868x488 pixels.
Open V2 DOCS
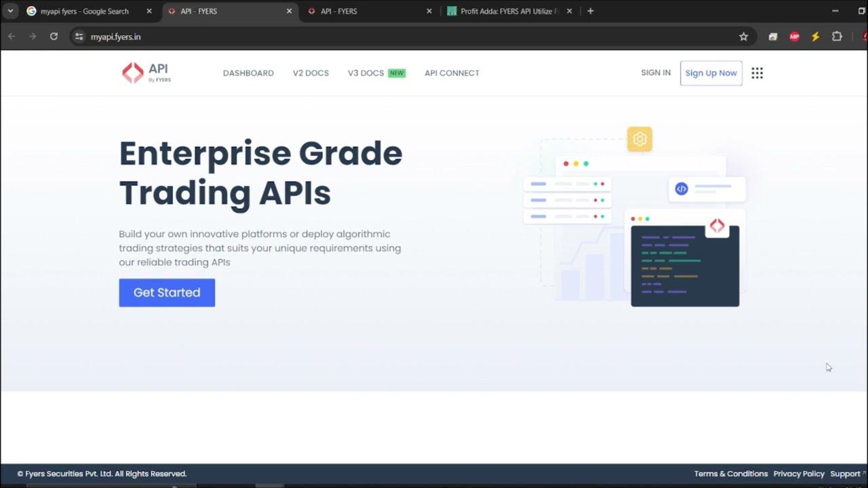(311, 73)
